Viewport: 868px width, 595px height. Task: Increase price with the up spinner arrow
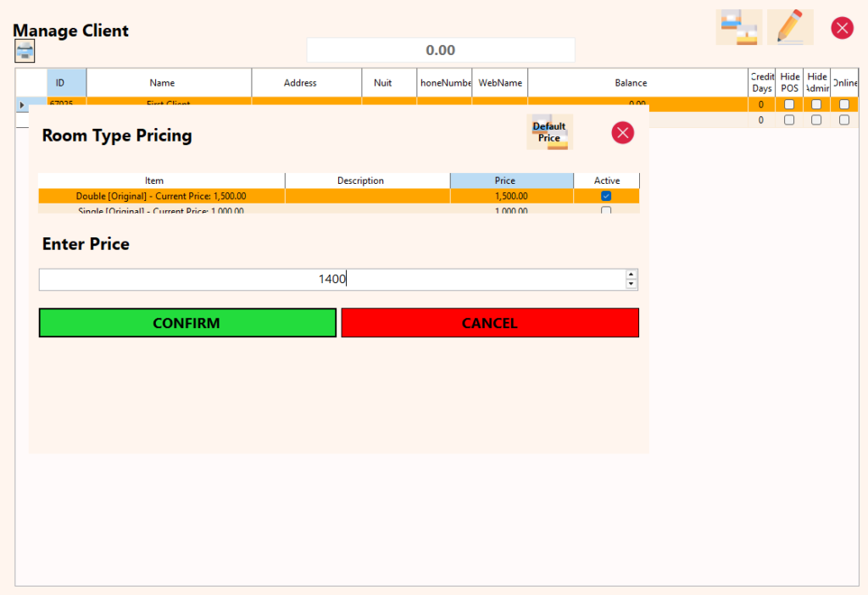631,274
